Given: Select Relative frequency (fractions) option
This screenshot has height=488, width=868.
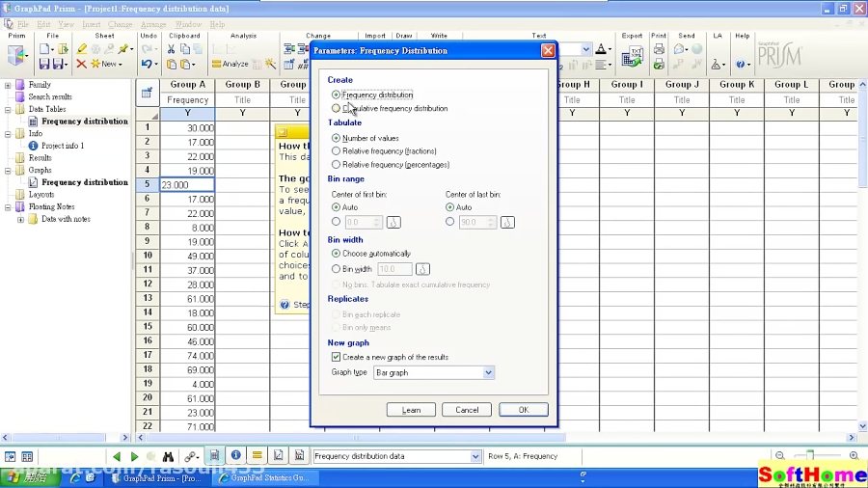Looking at the screenshot, I should 336,151.
